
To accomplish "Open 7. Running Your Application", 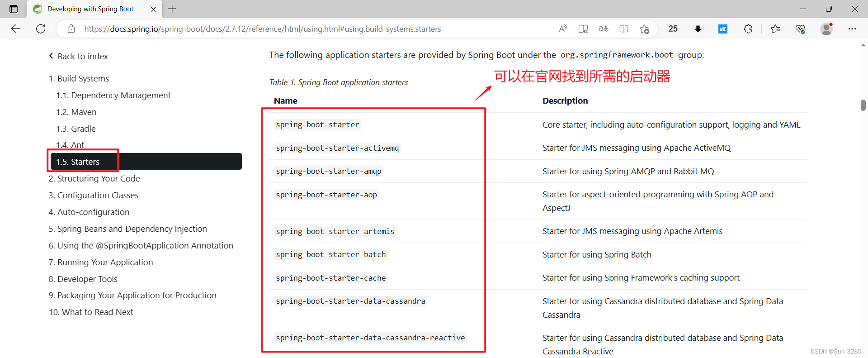I will [101, 262].
